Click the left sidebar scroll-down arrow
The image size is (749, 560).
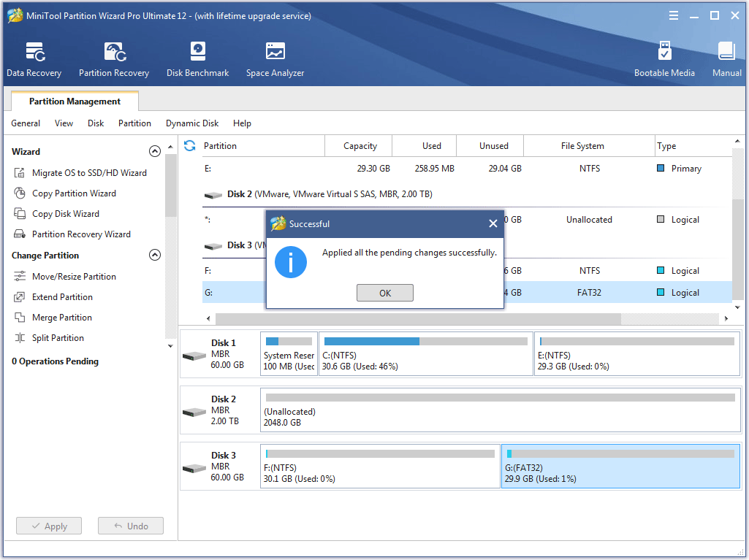click(x=170, y=346)
